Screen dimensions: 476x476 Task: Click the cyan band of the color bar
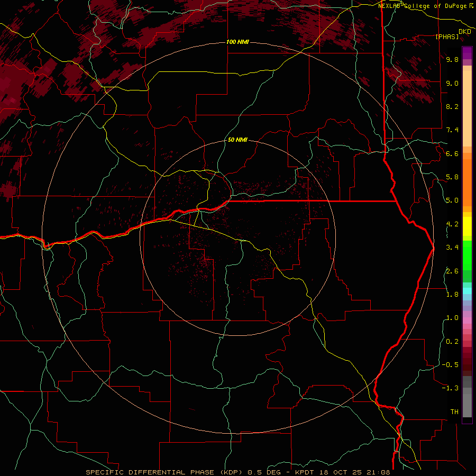tap(467, 291)
